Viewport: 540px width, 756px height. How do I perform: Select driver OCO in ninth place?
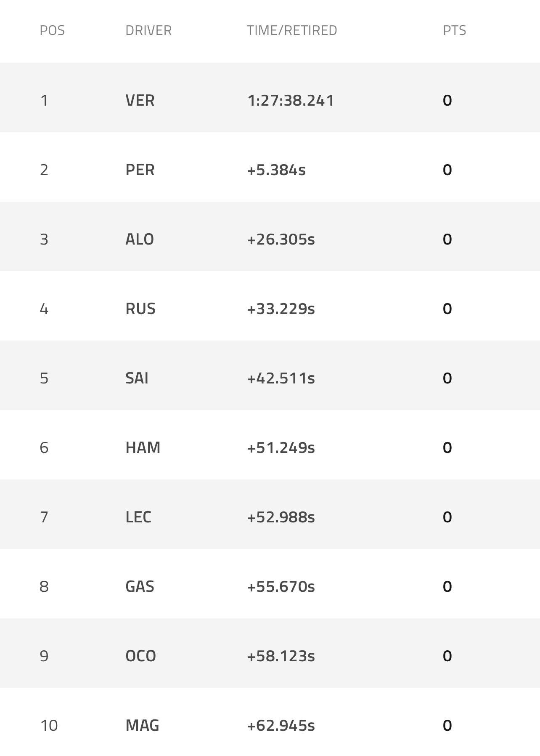tap(141, 656)
